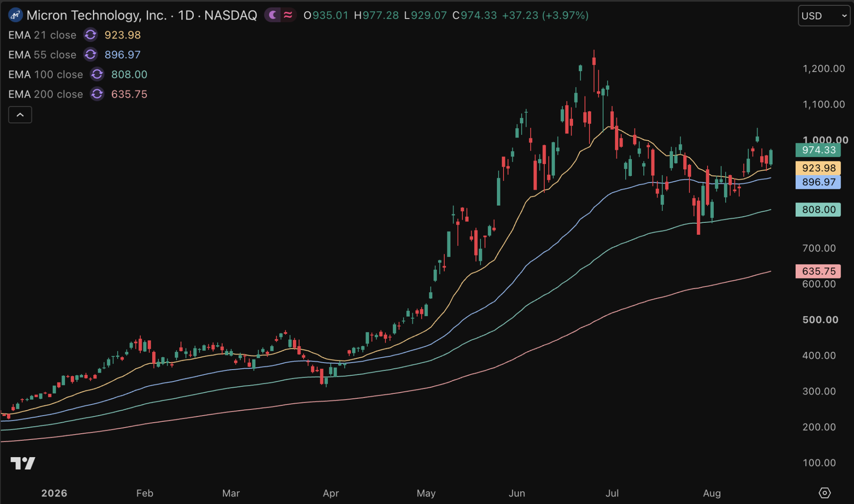
Task: Click the Feb label on time axis
Action: (145, 493)
